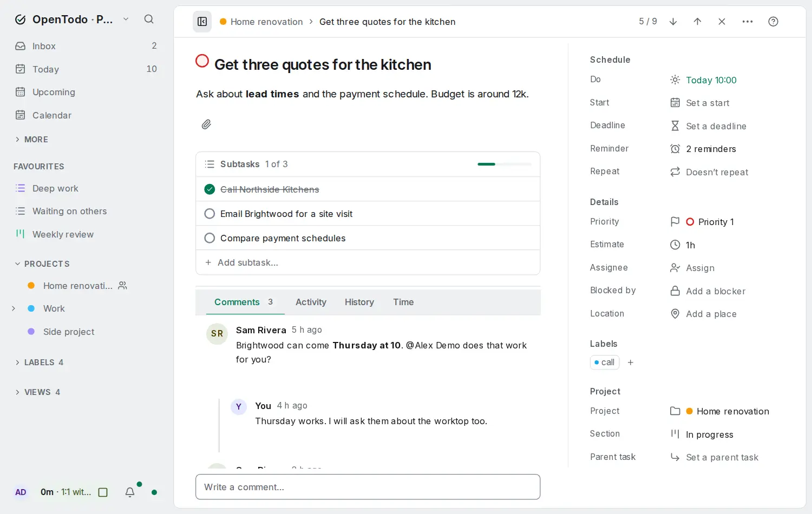
Task: Collapse the PROJECTS section
Action: point(42,264)
